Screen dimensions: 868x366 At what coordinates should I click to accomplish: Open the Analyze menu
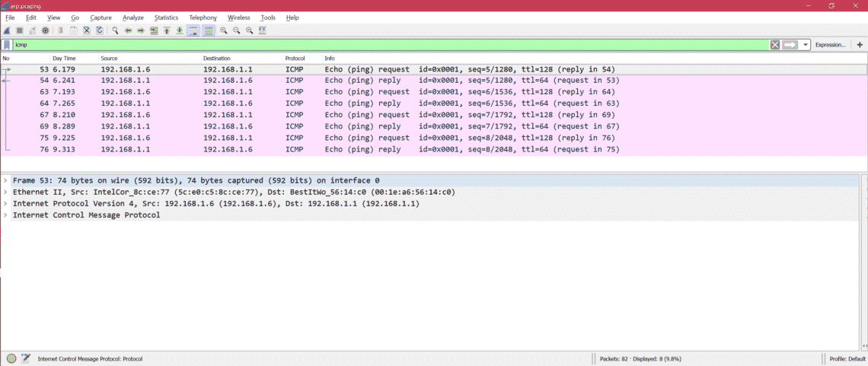pyautogui.click(x=132, y=18)
